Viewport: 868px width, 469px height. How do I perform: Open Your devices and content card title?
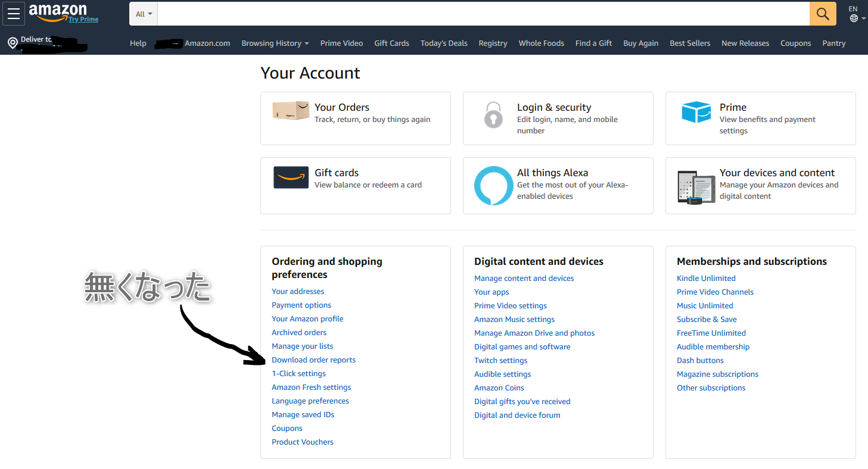pos(777,173)
